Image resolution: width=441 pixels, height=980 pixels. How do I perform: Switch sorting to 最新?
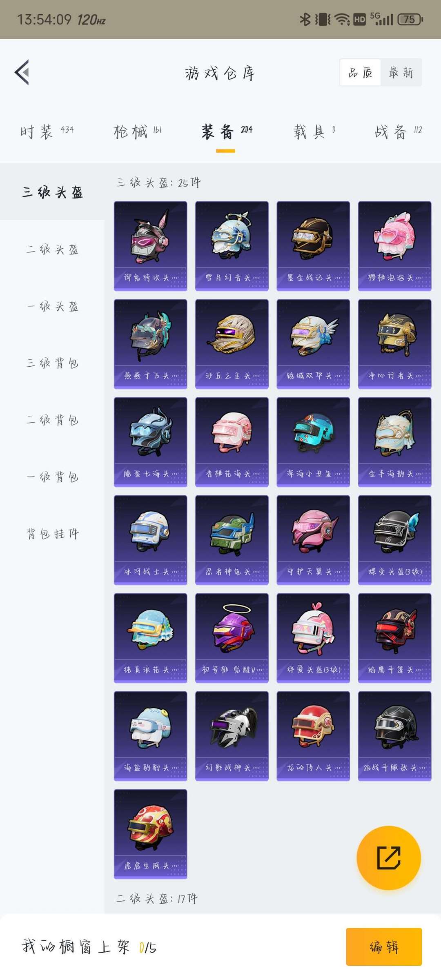pos(401,72)
